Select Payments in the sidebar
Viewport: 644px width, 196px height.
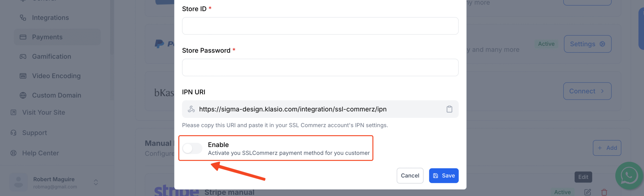57,37
